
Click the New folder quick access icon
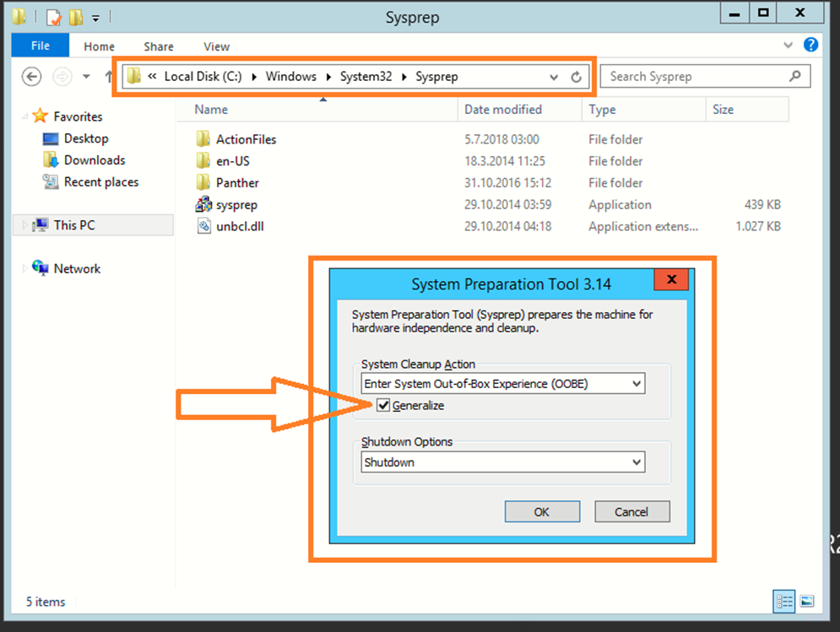(x=75, y=18)
